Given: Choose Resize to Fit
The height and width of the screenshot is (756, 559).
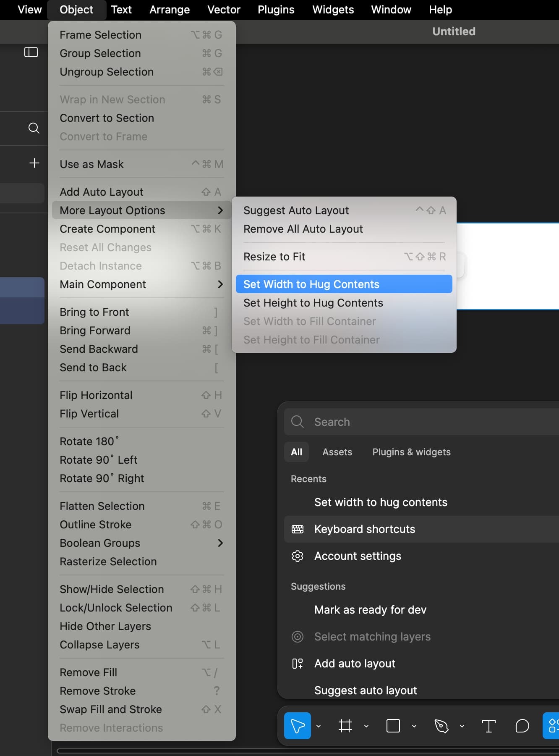Looking at the screenshot, I should pos(344,257).
